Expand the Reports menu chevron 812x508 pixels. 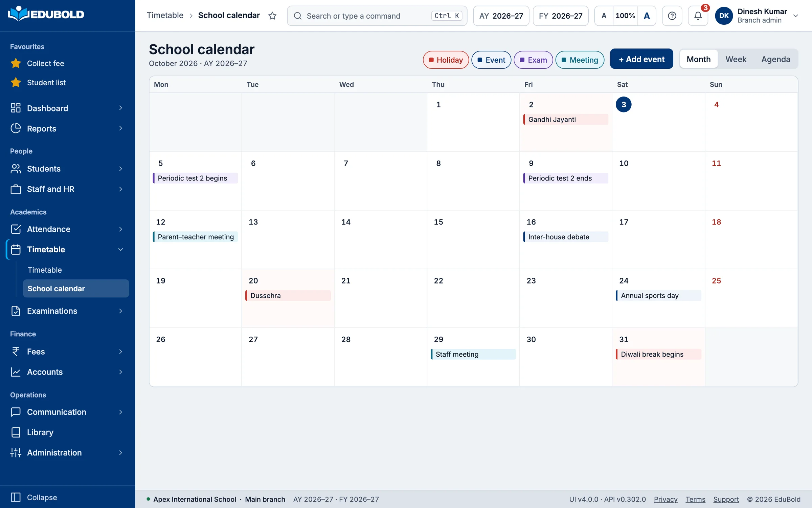(120, 128)
